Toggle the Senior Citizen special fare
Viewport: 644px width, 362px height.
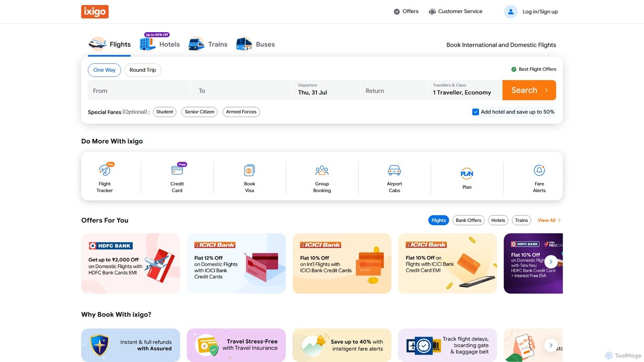click(200, 112)
